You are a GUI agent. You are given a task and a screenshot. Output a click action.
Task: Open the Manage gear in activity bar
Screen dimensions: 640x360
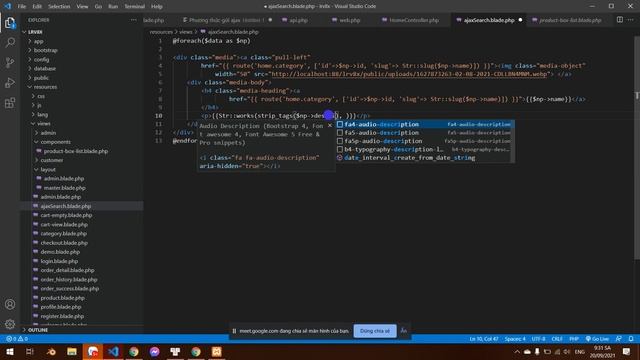[10, 324]
